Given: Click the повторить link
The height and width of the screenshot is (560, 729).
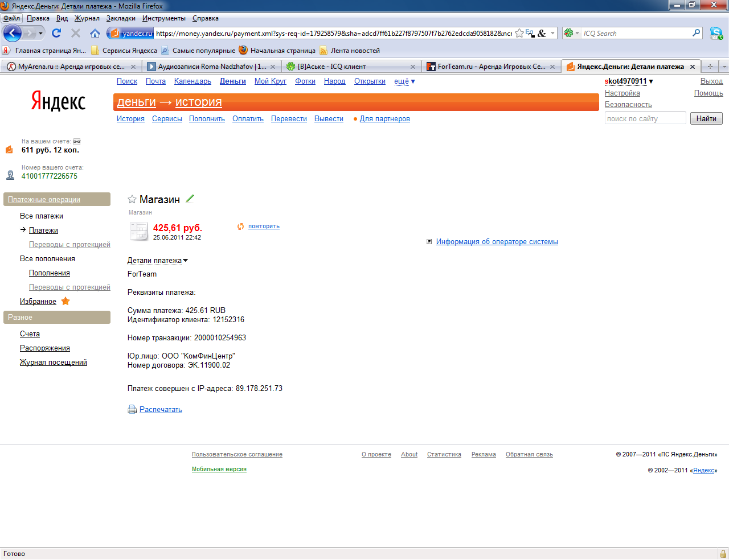Looking at the screenshot, I should tap(264, 227).
